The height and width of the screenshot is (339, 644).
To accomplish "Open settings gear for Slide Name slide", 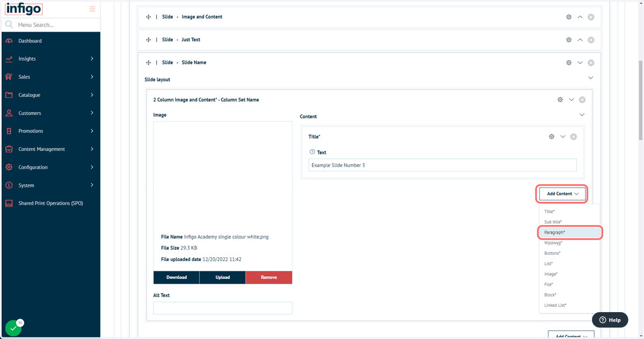I will pyautogui.click(x=569, y=63).
